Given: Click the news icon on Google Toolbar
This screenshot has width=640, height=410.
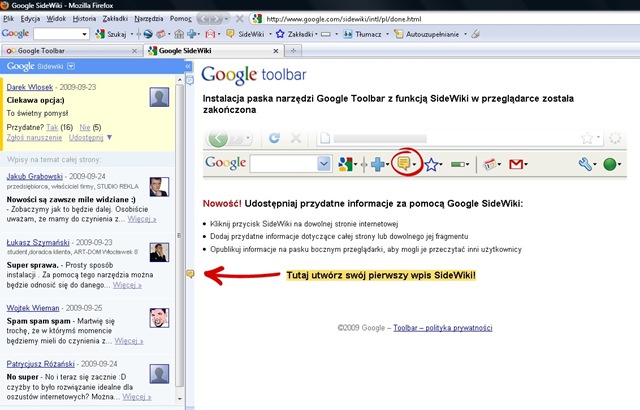Looking at the screenshot, I should 161,34.
